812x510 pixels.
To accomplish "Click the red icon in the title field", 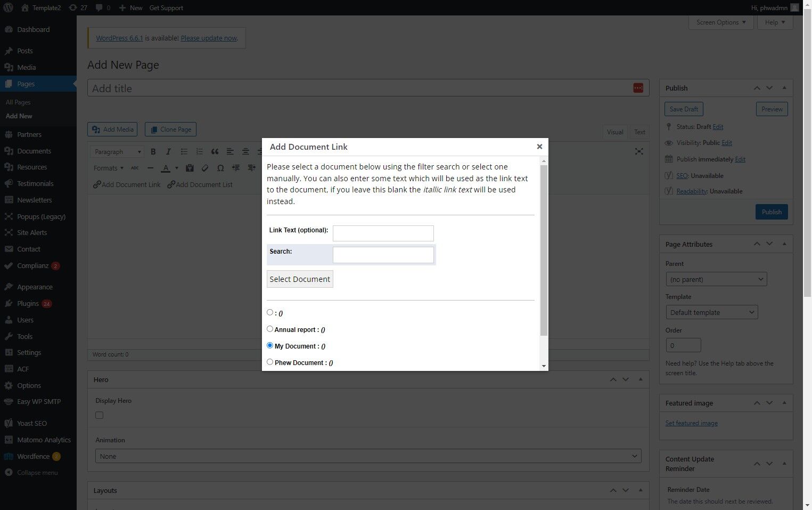I will tap(638, 88).
